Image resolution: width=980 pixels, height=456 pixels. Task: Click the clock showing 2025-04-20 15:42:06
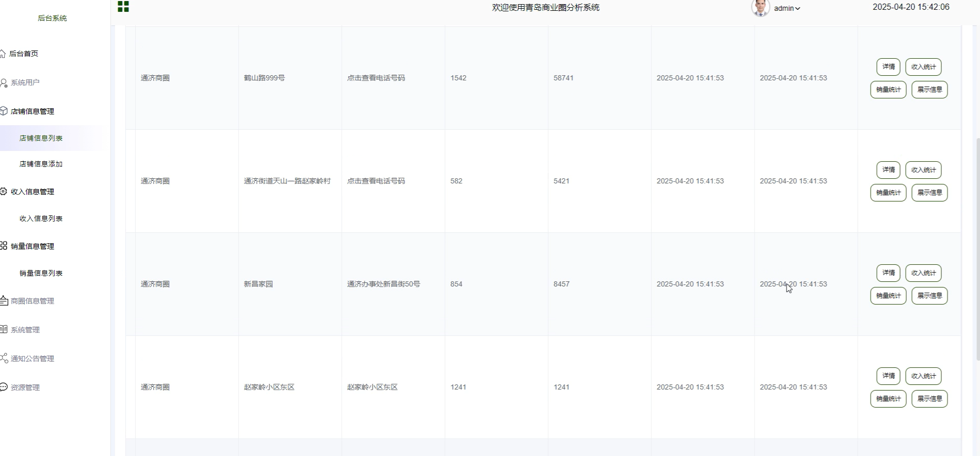click(911, 7)
